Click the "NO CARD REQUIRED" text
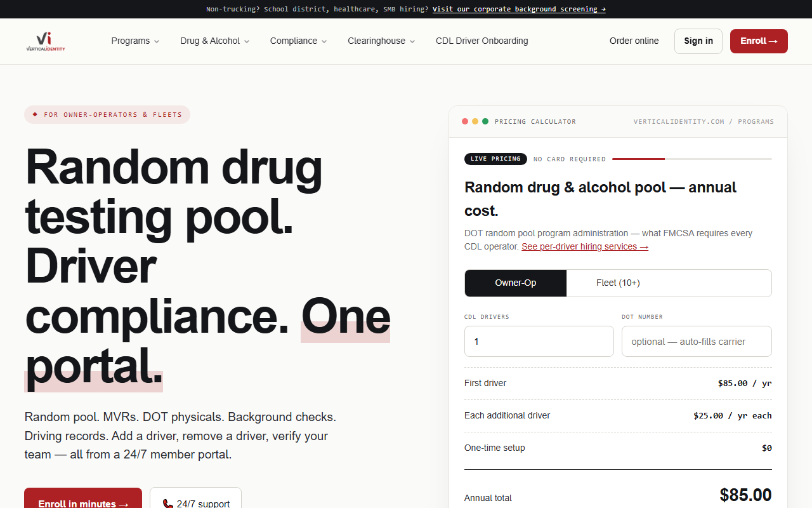This screenshot has height=508, width=812. tap(570, 159)
